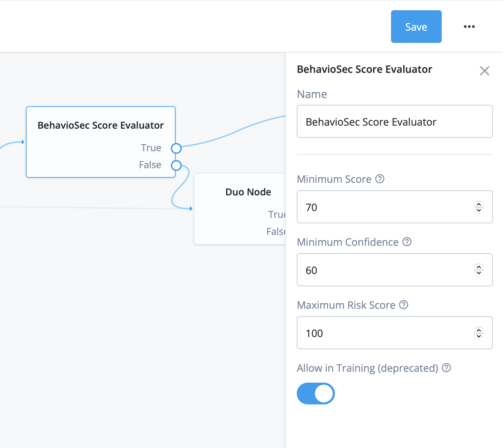The width and height of the screenshot is (503, 448).
Task: Click the True output connector of BehavioSec node
Action: pyautogui.click(x=176, y=148)
